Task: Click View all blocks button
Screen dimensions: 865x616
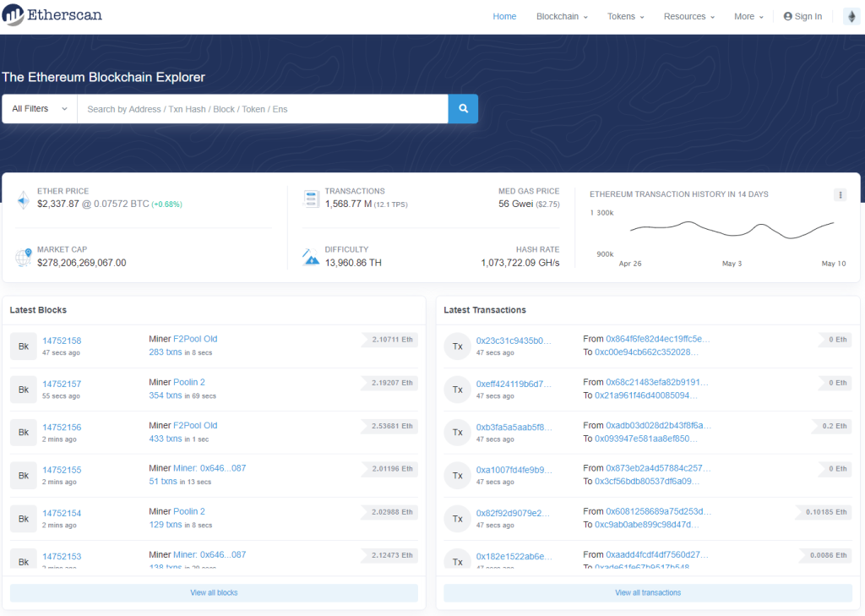Action: [214, 593]
